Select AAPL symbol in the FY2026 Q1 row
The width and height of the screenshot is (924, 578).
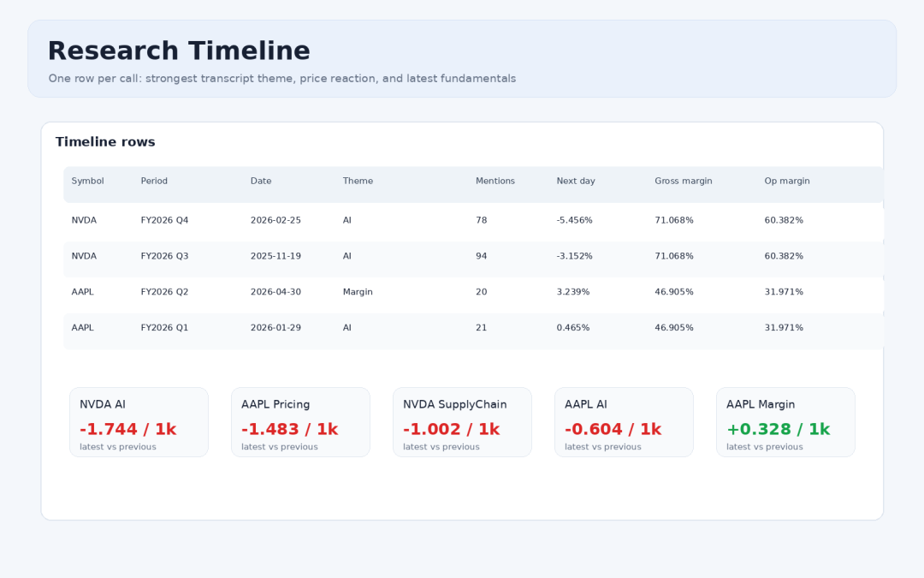point(82,327)
